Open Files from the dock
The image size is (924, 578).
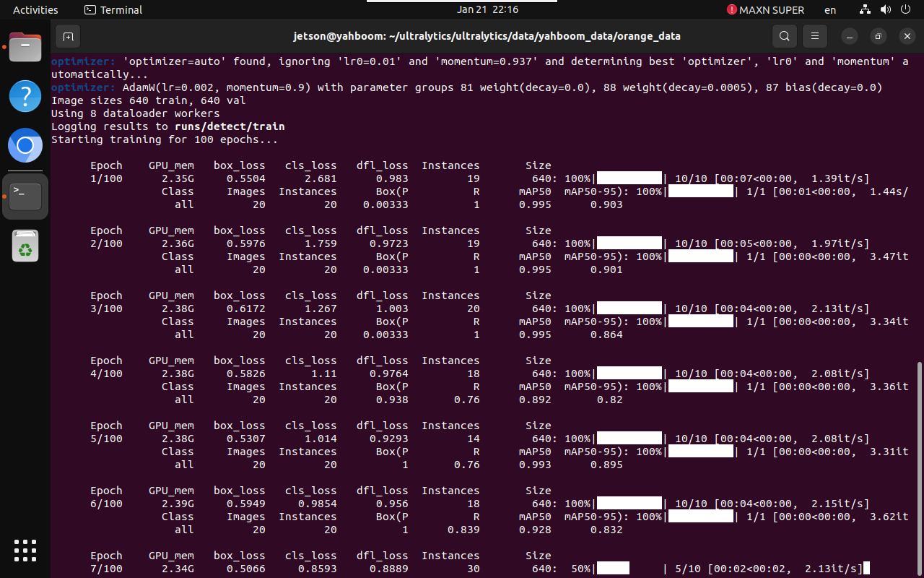tap(25, 48)
